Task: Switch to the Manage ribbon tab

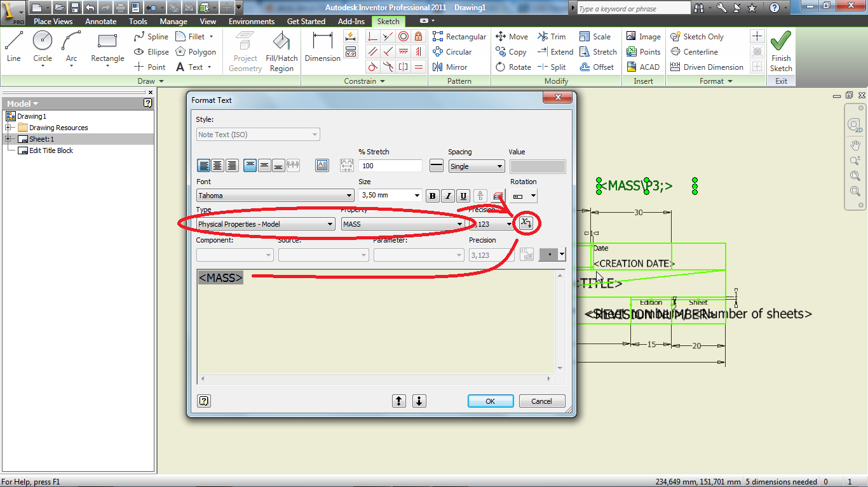Action: [x=173, y=22]
